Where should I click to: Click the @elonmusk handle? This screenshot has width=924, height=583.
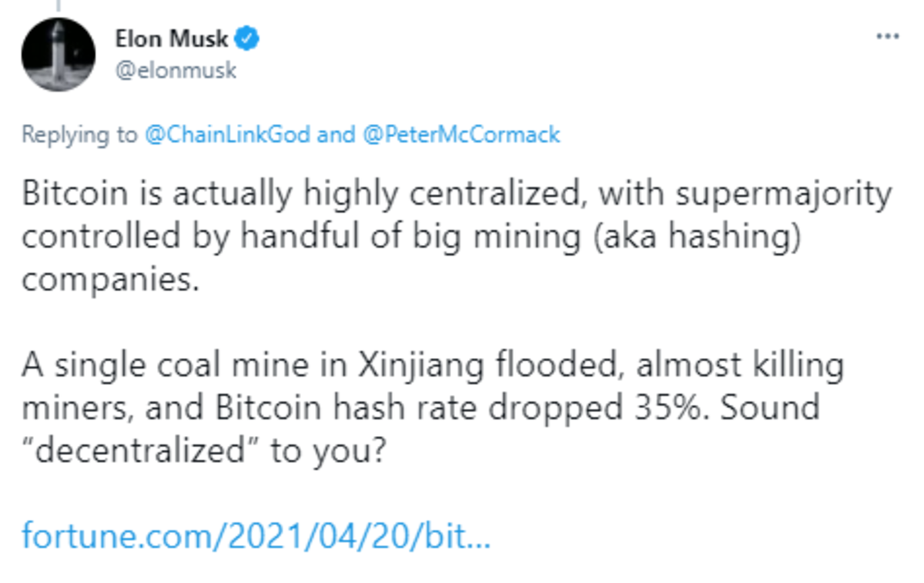click(x=176, y=71)
